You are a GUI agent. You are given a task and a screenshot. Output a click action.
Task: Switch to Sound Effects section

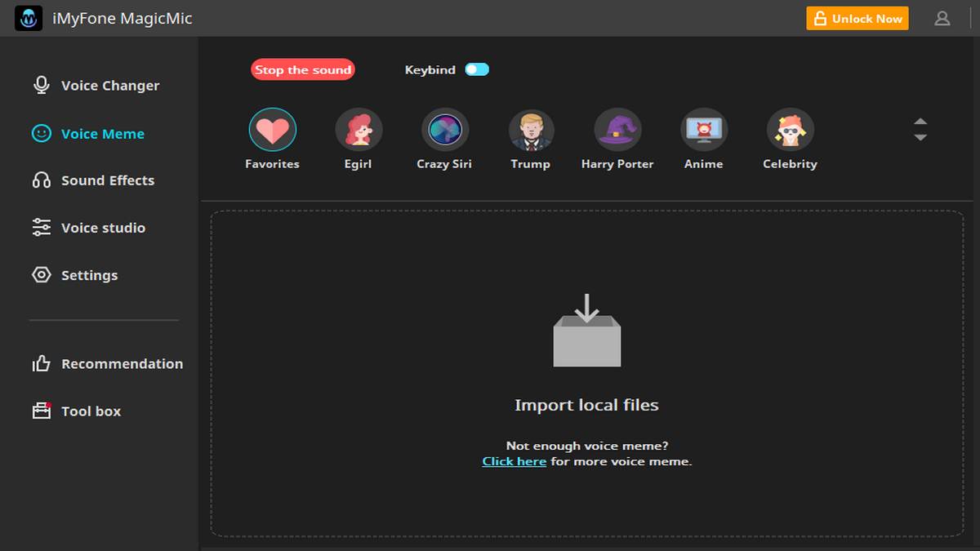click(93, 180)
